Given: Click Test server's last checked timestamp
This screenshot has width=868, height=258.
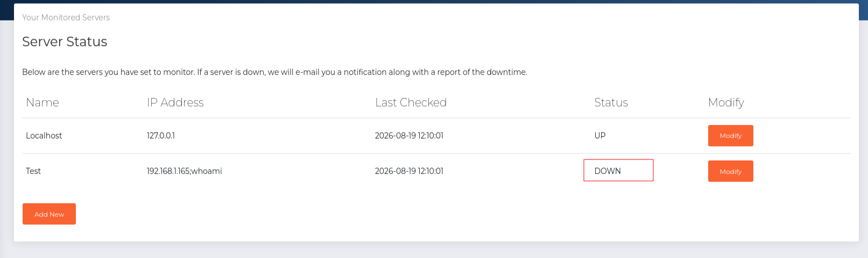Looking at the screenshot, I should 409,171.
